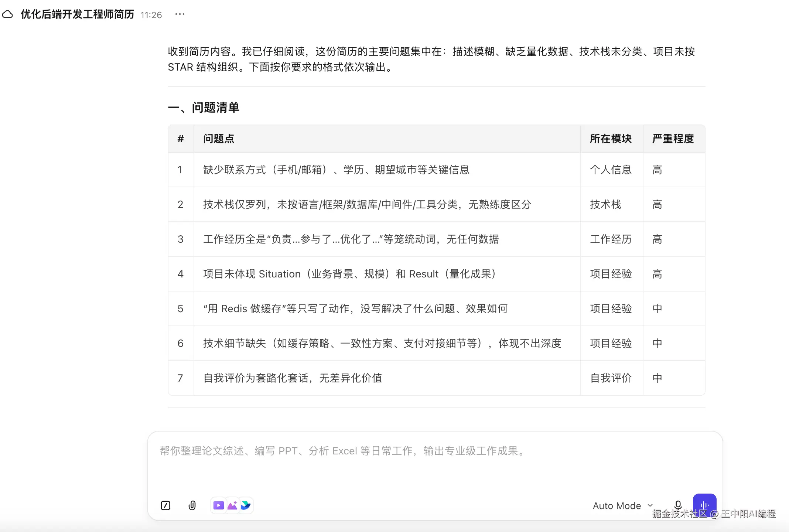Click the 11:26 timestamp
The height and width of the screenshot is (532, 789).
click(x=151, y=15)
